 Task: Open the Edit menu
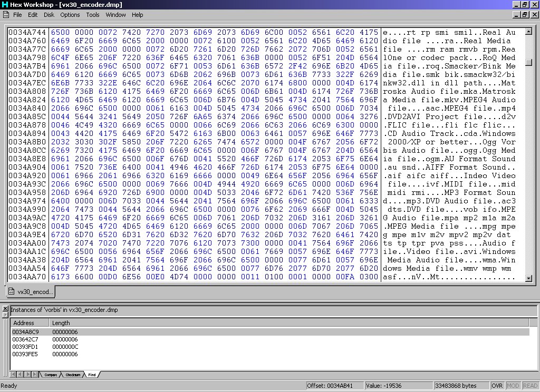tap(33, 15)
